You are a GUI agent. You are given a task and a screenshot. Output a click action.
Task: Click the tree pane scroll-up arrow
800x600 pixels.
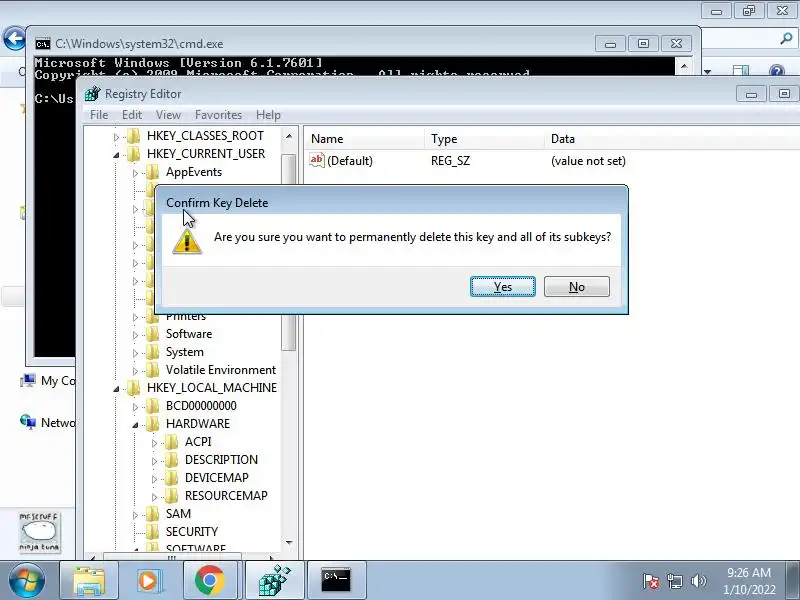pos(289,136)
